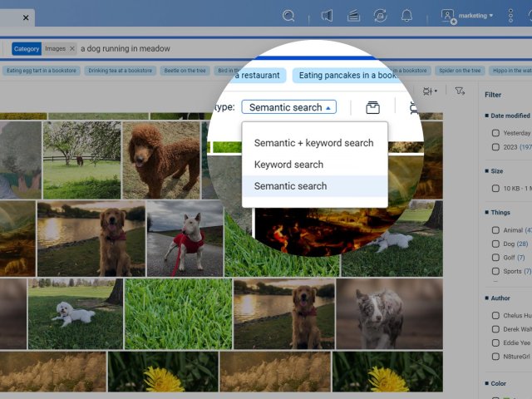Open the announcements megaphone icon

click(x=327, y=16)
